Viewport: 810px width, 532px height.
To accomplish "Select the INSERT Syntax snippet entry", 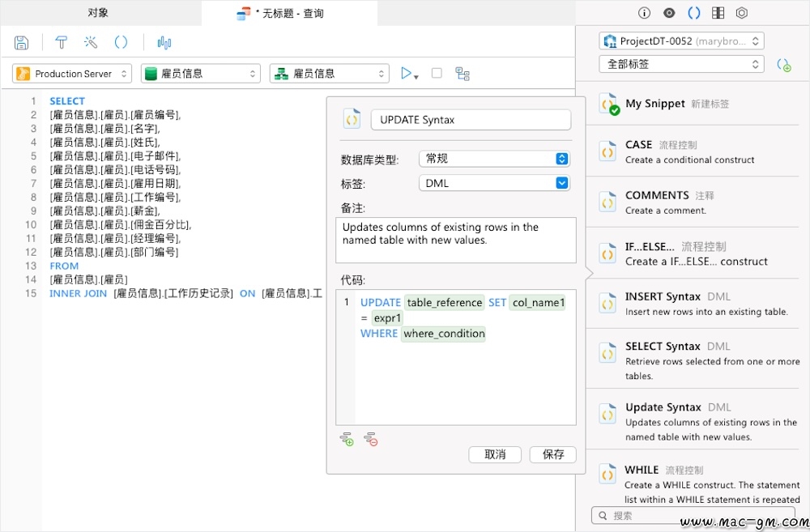I will (x=693, y=304).
